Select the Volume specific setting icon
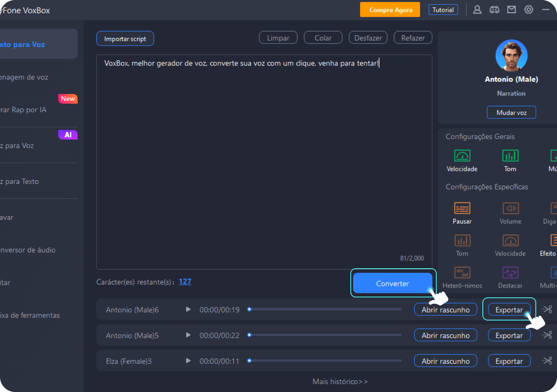Screen dimensions: 557x392 tap(510, 208)
